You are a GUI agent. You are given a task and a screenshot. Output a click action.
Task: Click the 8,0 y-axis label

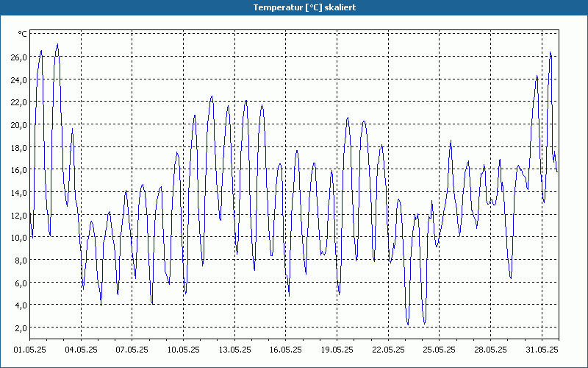pyautogui.click(x=21, y=260)
